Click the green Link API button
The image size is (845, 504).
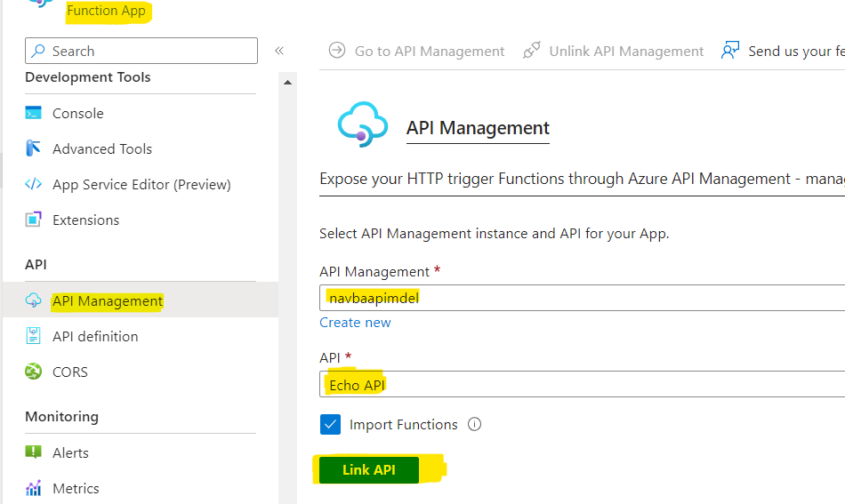[369, 469]
